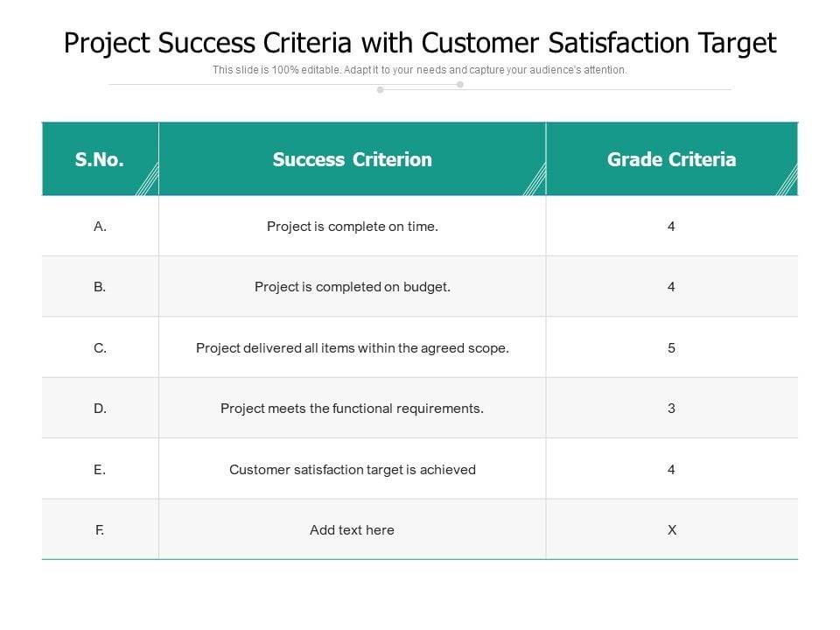Select the "Success Criterion" column header
The height and width of the screenshot is (630, 840).
click(x=352, y=159)
